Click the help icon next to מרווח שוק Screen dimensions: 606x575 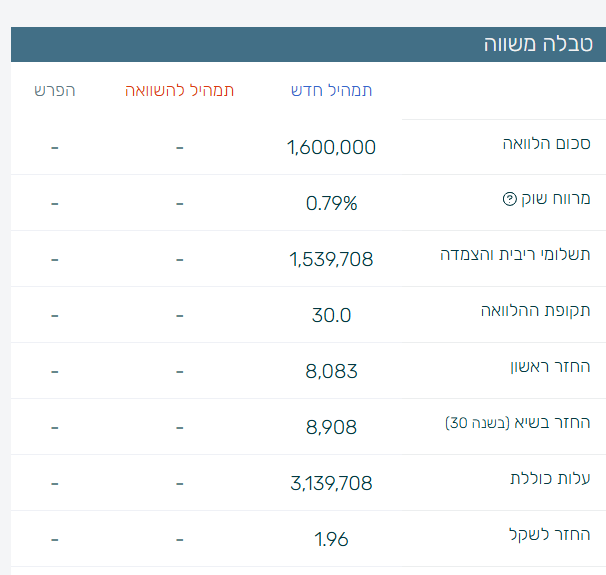[509, 199]
